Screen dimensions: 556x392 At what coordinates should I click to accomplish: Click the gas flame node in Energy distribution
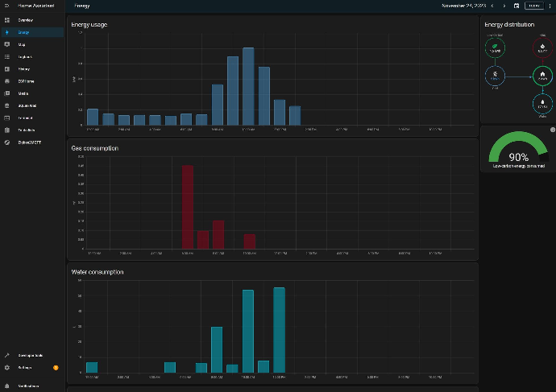coord(542,47)
